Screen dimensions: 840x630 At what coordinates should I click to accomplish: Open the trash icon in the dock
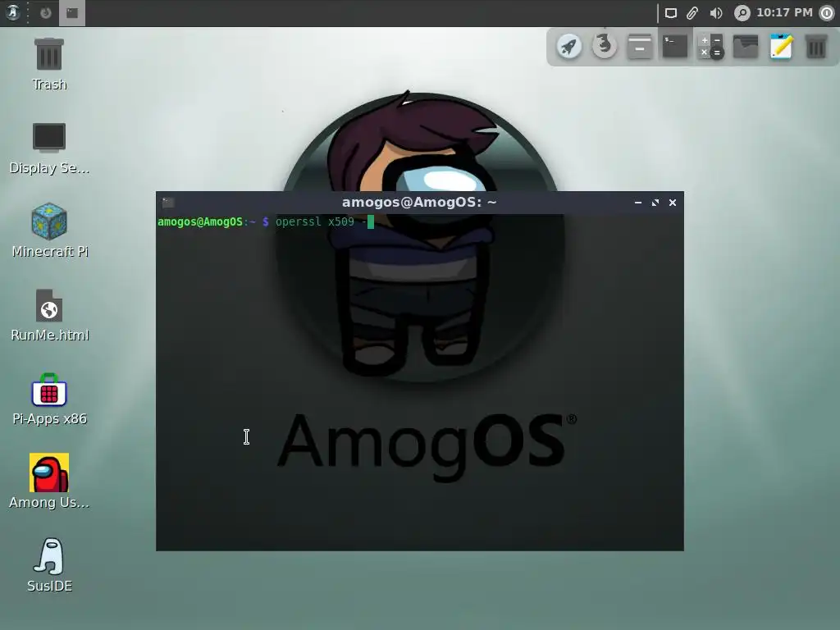point(816,47)
